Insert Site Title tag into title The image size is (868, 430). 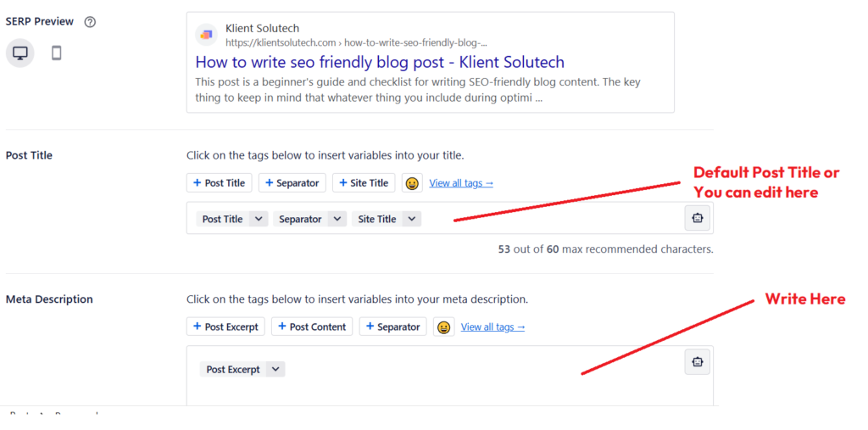364,183
